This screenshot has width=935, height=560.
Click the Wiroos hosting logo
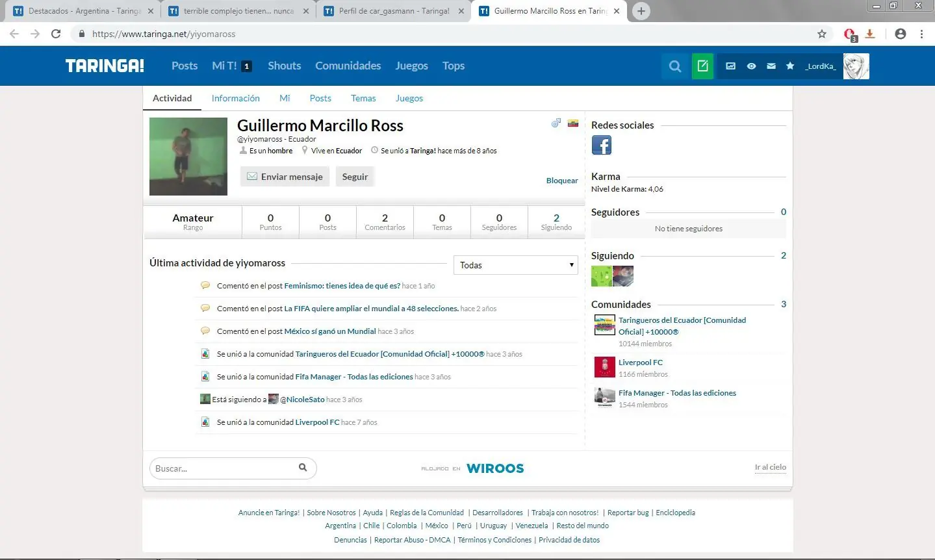495,468
